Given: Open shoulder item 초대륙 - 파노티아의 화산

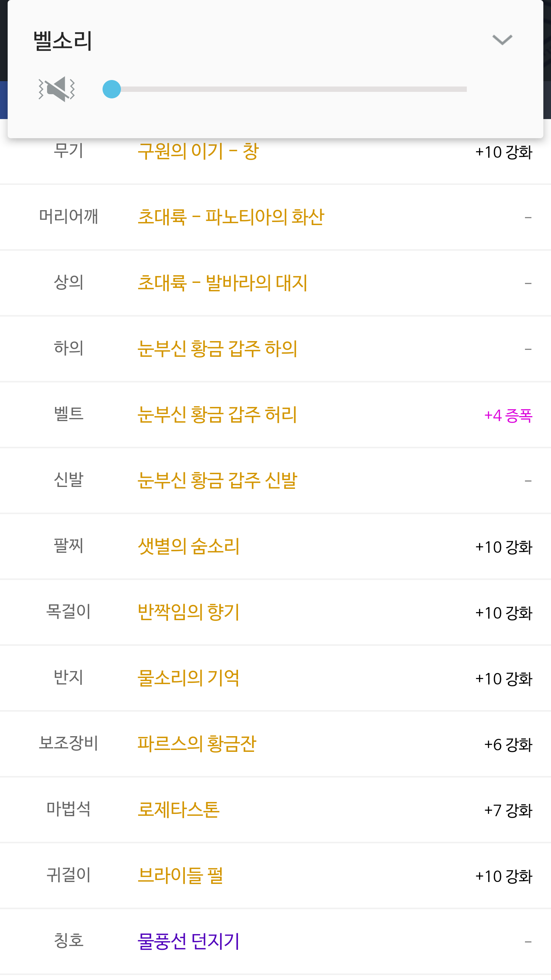Looking at the screenshot, I should (x=231, y=217).
